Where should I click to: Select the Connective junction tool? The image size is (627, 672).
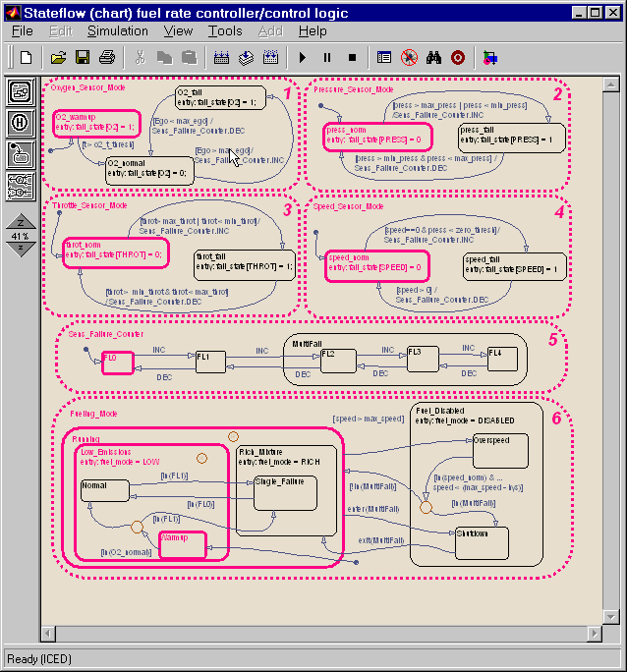20,187
